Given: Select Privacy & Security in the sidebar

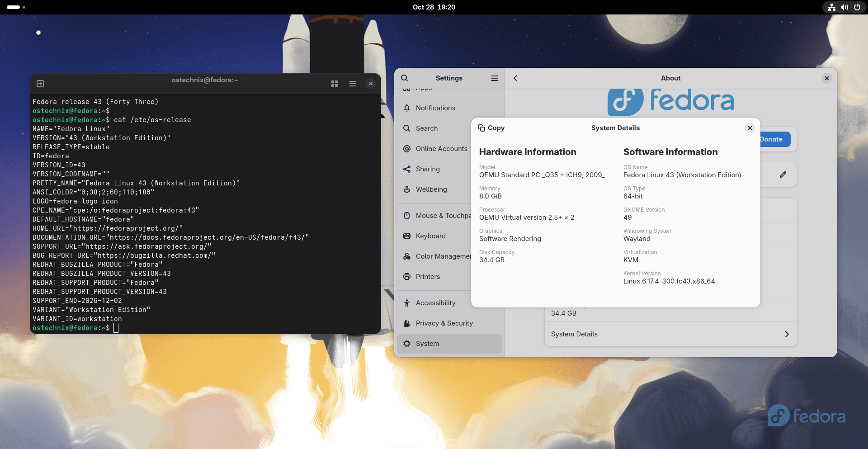Looking at the screenshot, I should pos(407,323).
